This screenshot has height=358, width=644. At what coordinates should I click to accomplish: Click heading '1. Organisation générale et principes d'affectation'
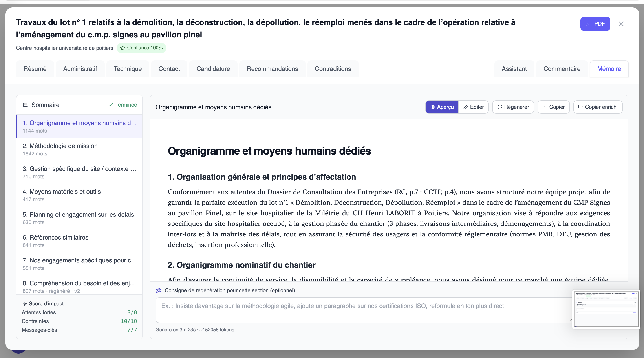pyautogui.click(x=262, y=177)
